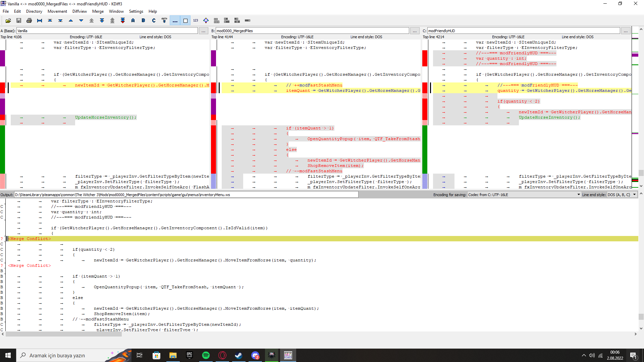Open Encoding for saving dropdown
The image size is (644, 362).
click(x=524, y=195)
